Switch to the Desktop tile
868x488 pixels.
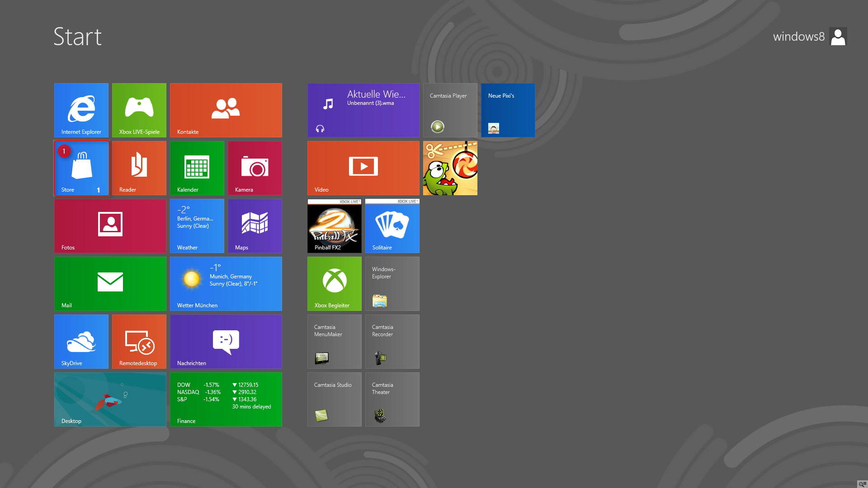tap(110, 399)
